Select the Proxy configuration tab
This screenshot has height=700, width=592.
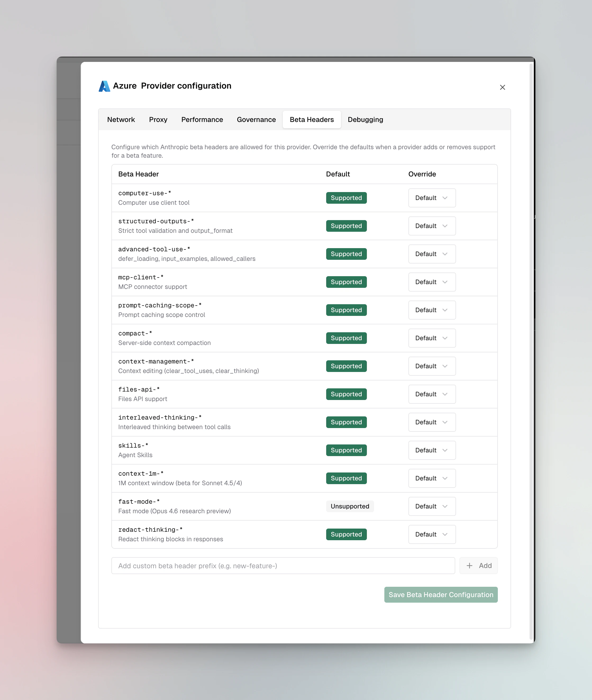pyautogui.click(x=158, y=120)
